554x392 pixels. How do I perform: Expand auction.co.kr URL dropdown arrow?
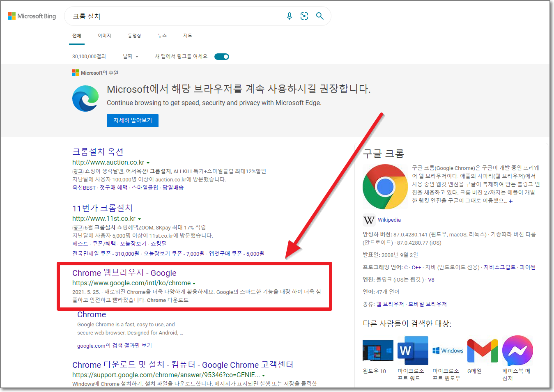[148, 163]
